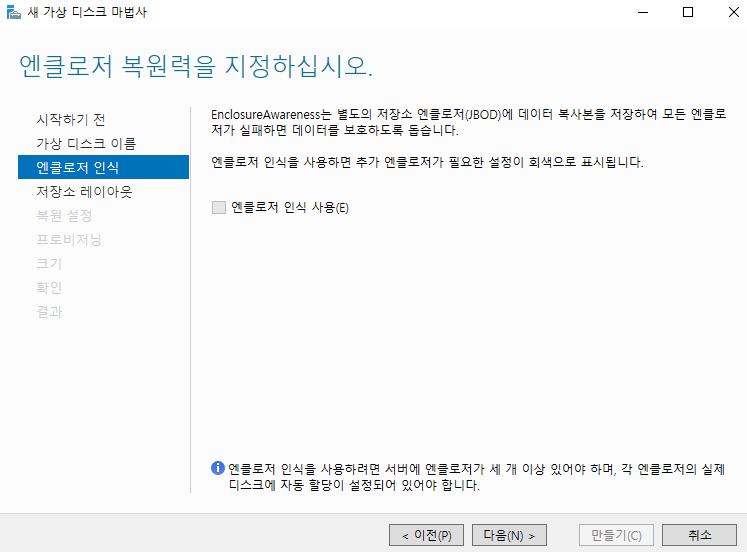
Task: Minimize the 새 가상 디스크 마법사 window
Action: pyautogui.click(x=643, y=12)
